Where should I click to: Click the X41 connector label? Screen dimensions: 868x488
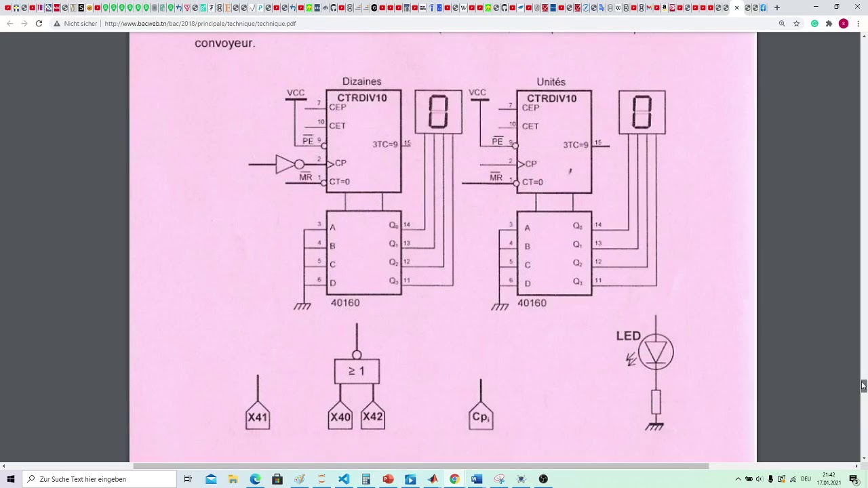click(258, 417)
